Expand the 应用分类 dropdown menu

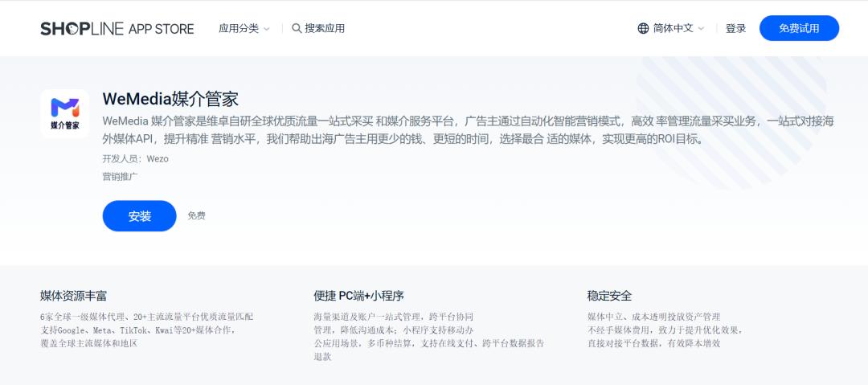point(244,28)
